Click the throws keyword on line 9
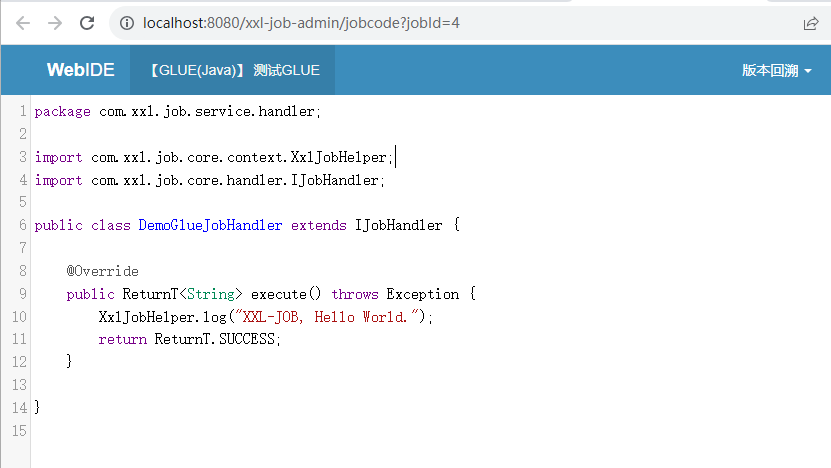Image resolution: width=831 pixels, height=468 pixels. [x=355, y=294]
